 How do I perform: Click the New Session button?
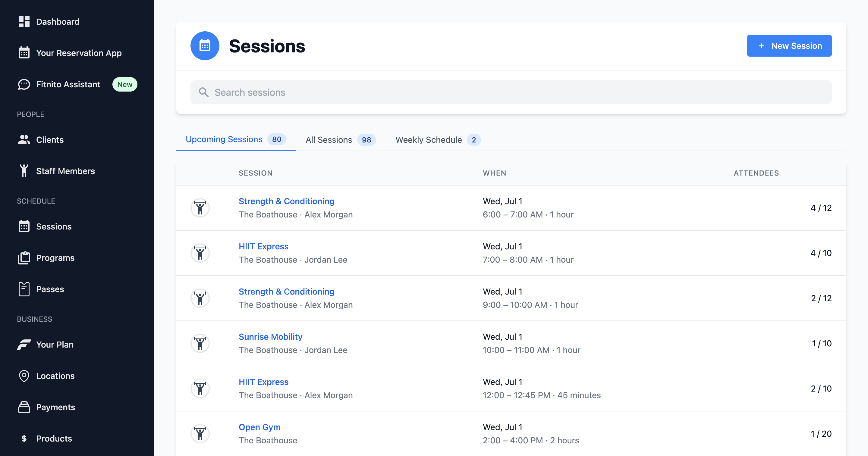pos(789,46)
